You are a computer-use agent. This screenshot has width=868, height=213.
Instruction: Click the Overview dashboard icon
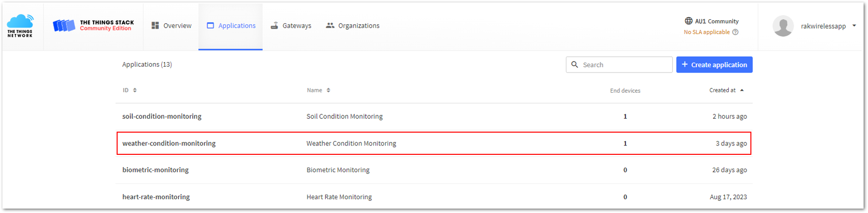[x=155, y=26]
